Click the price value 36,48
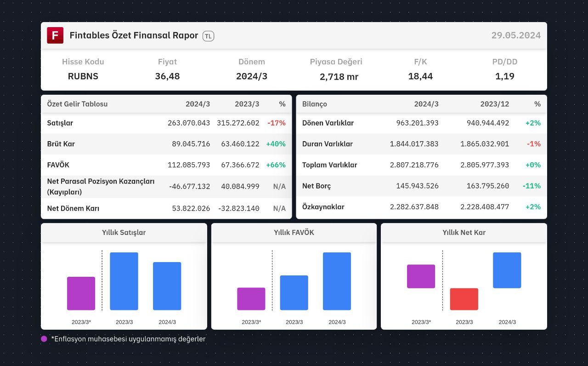This screenshot has height=366, width=588. tap(167, 76)
